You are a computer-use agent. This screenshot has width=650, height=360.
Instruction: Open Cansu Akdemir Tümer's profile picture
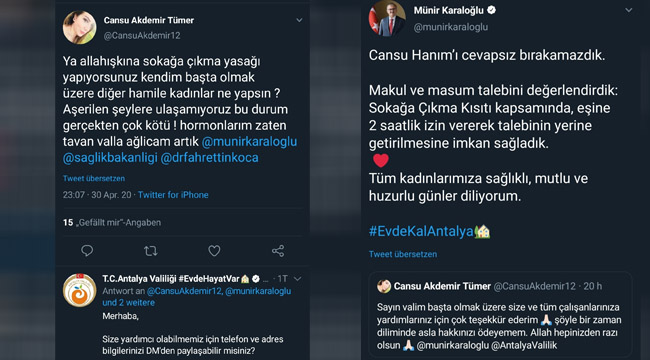click(79, 27)
